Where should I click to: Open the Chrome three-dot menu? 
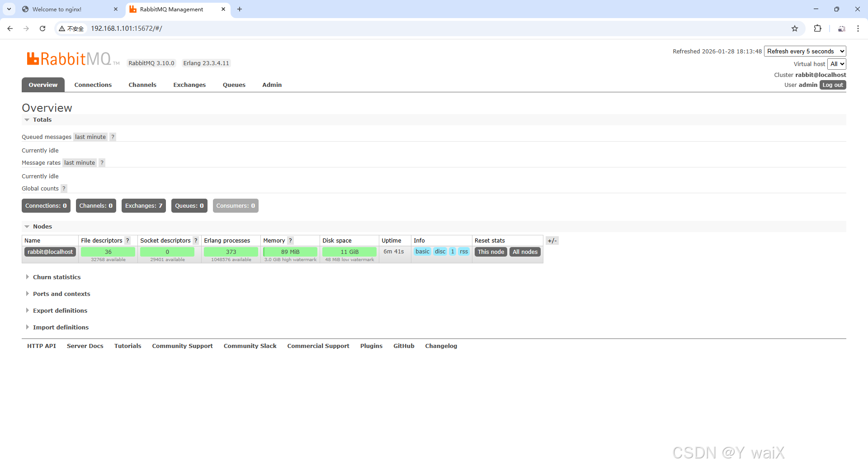(x=858, y=29)
